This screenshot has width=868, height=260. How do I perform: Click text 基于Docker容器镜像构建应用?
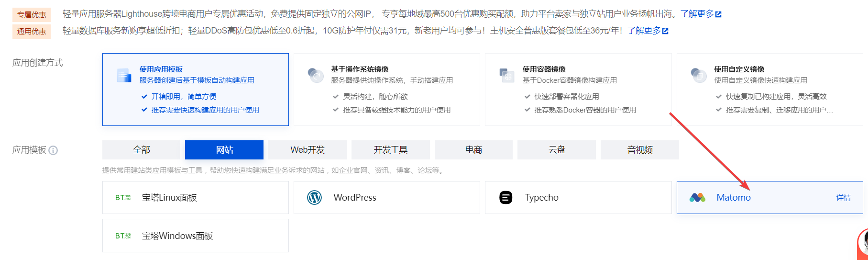tap(570, 80)
